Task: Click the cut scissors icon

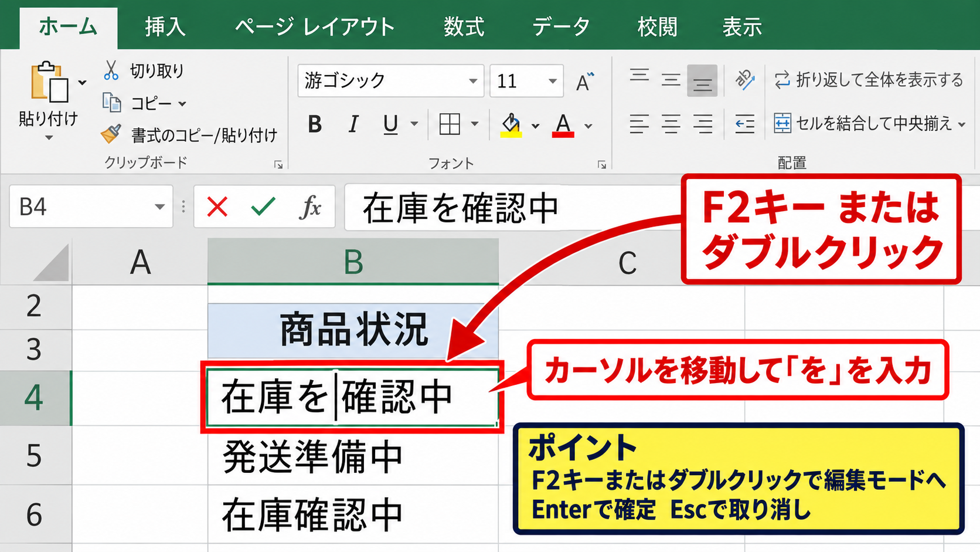Action: pos(111,70)
